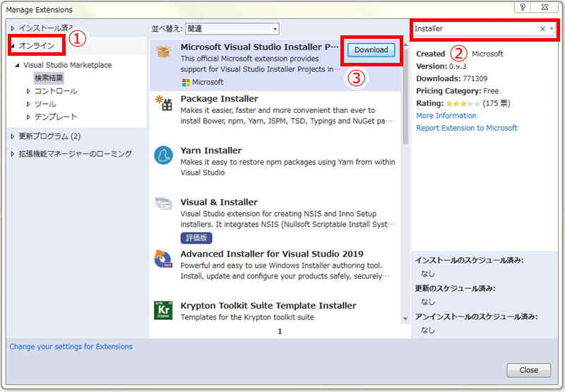Screen dimensions: 565x392
Task: Select Microsoft Visual Studio Installer title text
Action: (x=259, y=47)
